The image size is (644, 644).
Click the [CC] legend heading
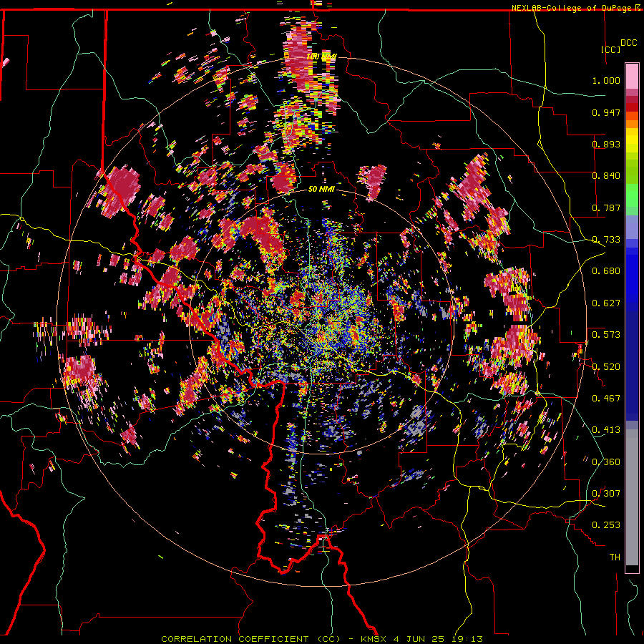pyautogui.click(x=611, y=49)
